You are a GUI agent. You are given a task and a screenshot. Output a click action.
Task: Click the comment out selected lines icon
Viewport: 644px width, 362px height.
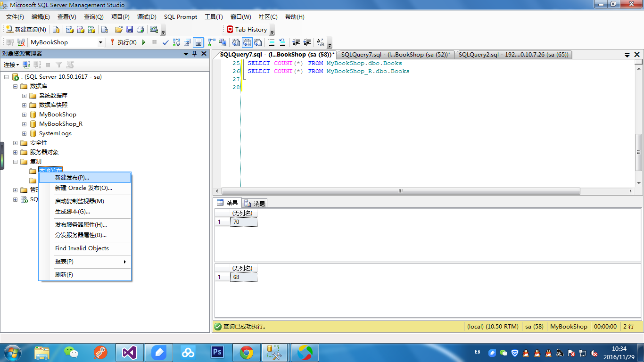coord(272,42)
